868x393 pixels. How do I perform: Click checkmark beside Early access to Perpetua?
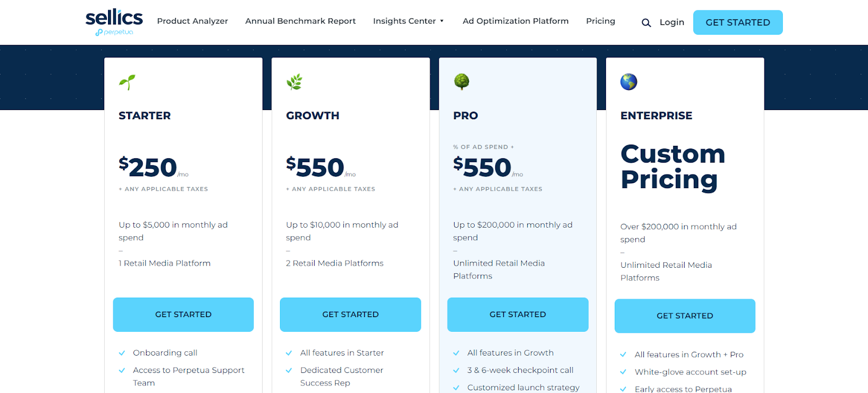623,389
